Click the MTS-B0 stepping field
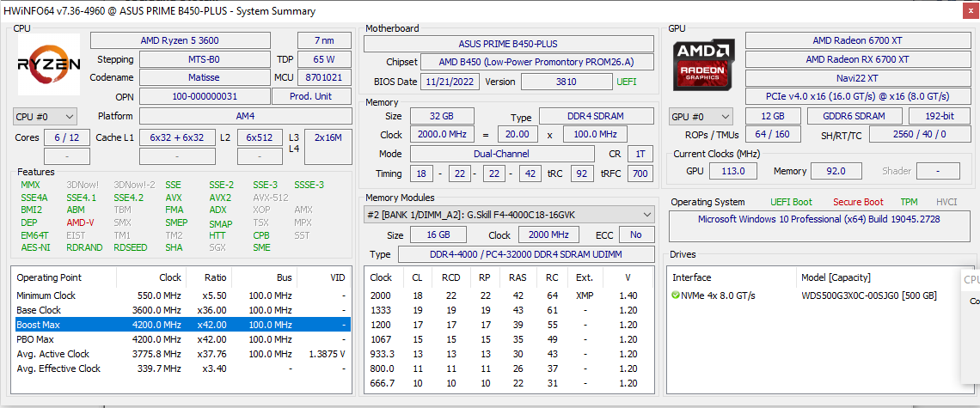Image resolution: width=980 pixels, height=408 pixels. pyautogui.click(x=205, y=59)
